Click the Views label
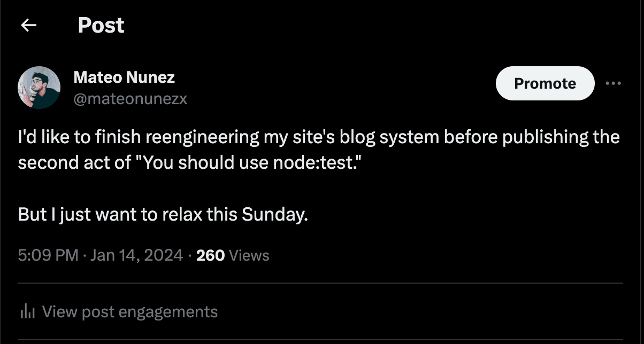 point(249,255)
